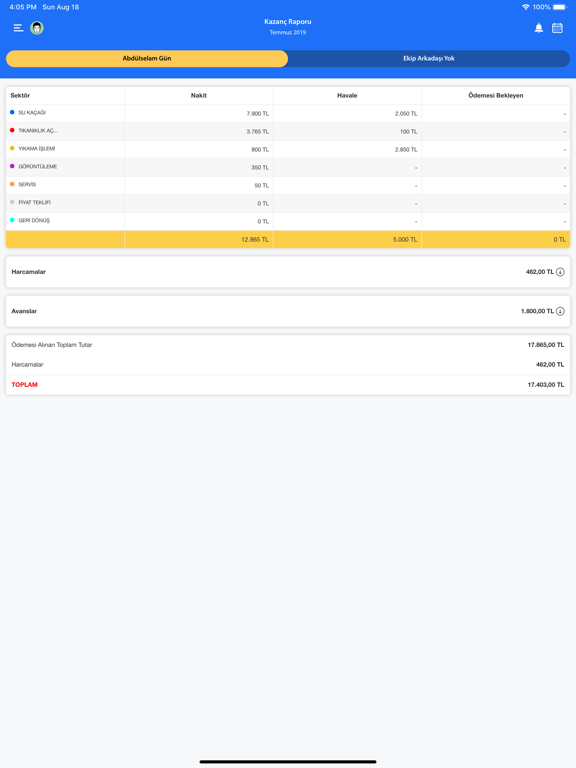Click the cyan GERİ DÖNÜŞ sector dot
Screen dimensions: 576x768
12,220
